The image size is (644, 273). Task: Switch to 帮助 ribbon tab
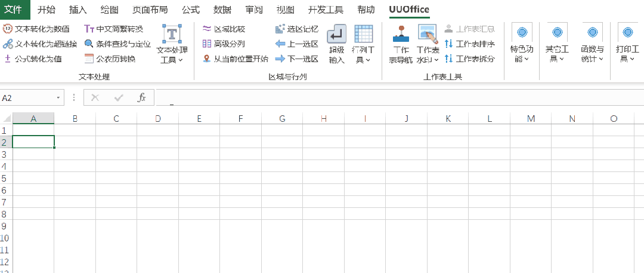click(366, 10)
